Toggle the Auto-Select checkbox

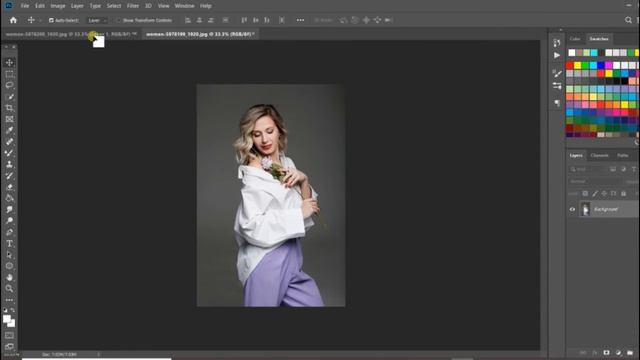51,20
